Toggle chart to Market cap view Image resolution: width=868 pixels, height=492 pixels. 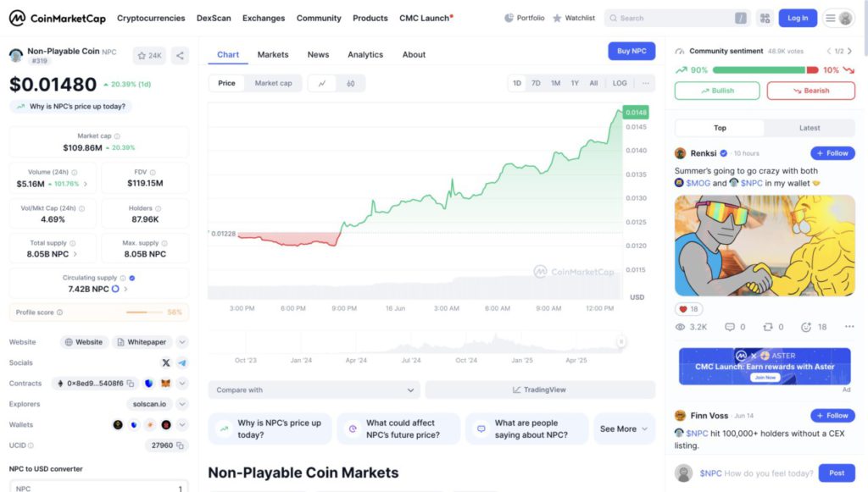(x=273, y=84)
